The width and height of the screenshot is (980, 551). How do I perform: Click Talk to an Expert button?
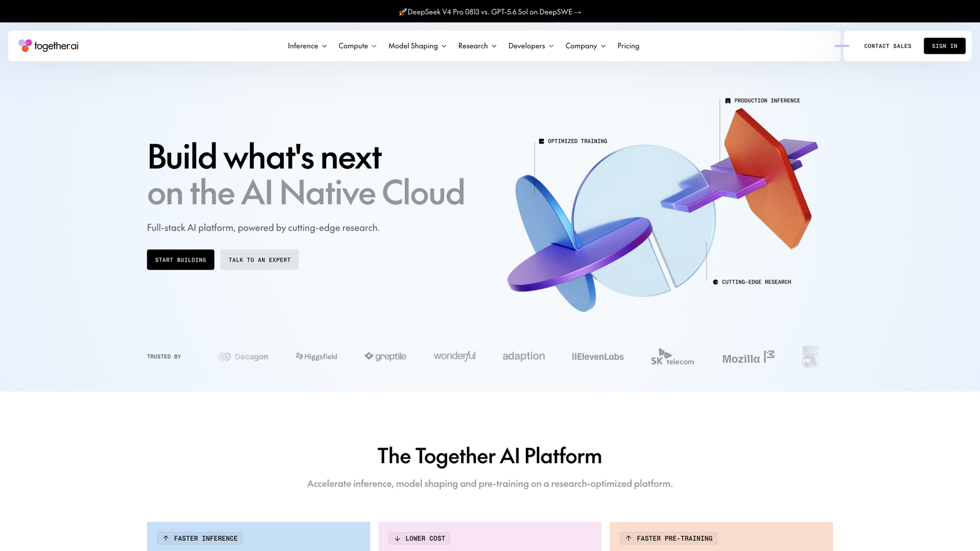pyautogui.click(x=259, y=260)
